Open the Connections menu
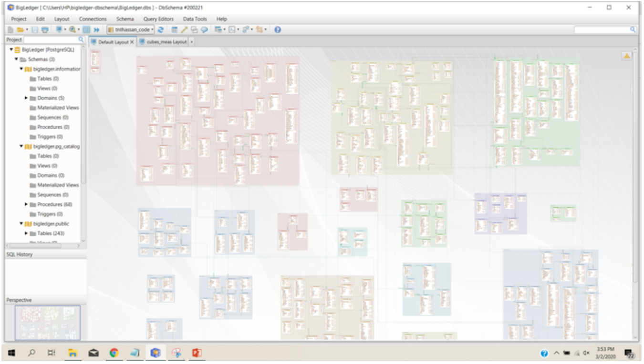 pyautogui.click(x=93, y=19)
